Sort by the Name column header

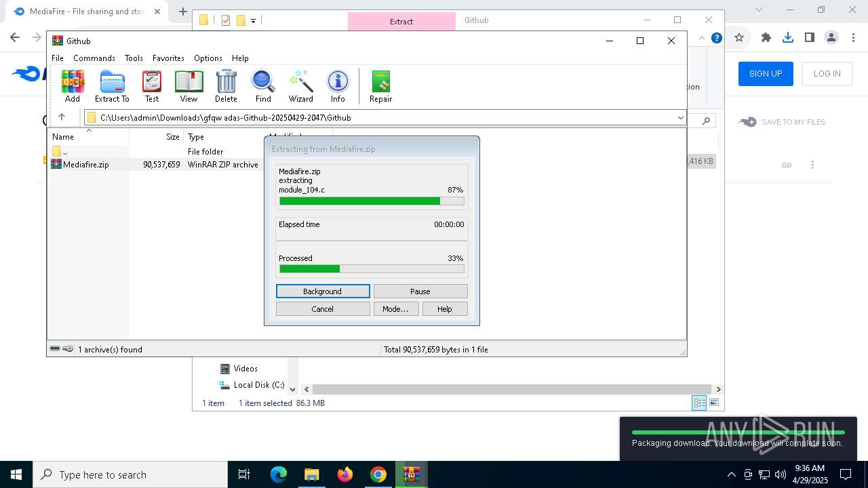89,136
